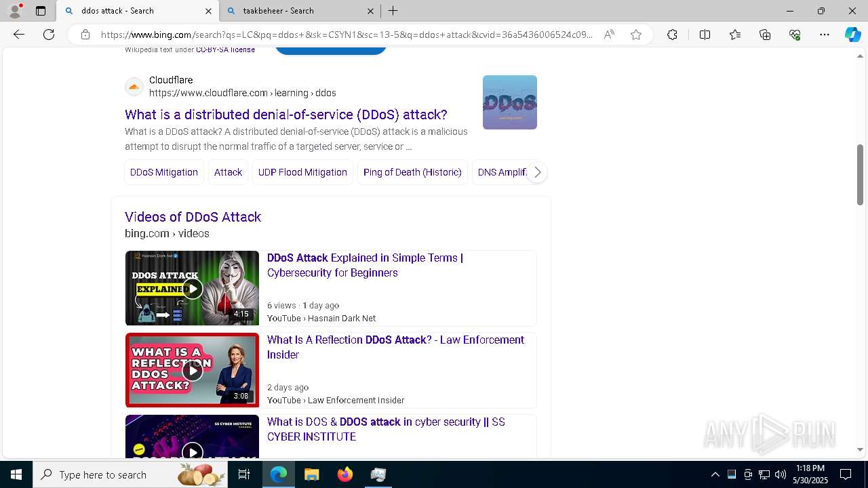The width and height of the screenshot is (868, 488).
Task: Show hidden tray icons chevron
Action: tap(715, 474)
